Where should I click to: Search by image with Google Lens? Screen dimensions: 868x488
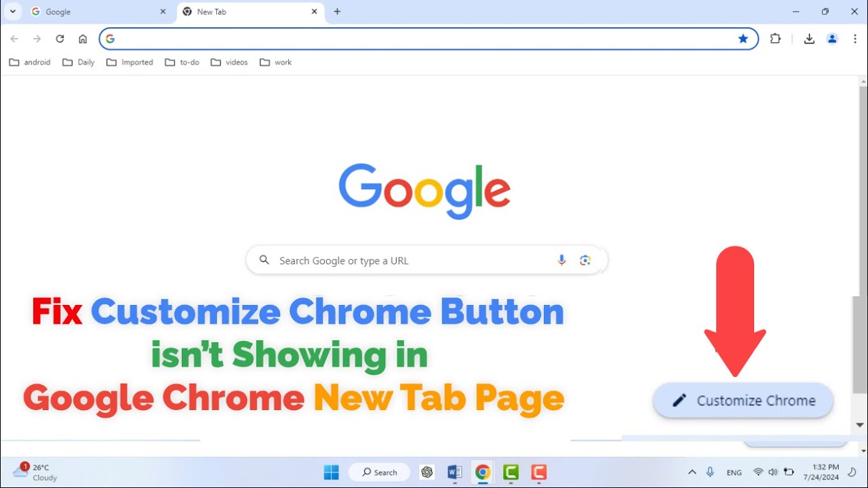tap(585, 260)
